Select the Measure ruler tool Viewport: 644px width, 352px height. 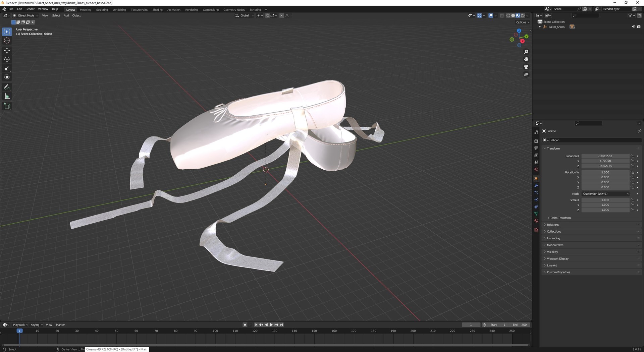(7, 96)
